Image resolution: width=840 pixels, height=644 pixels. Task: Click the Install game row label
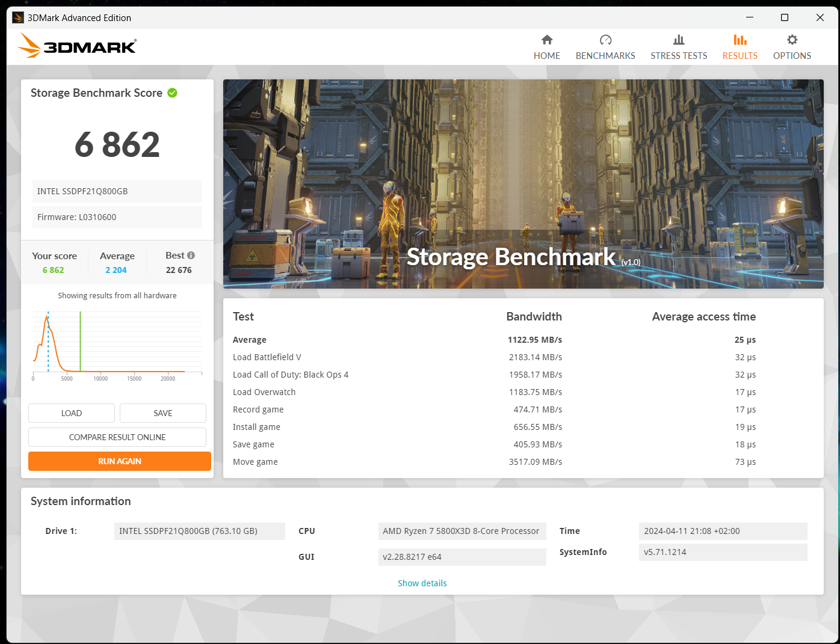(256, 427)
